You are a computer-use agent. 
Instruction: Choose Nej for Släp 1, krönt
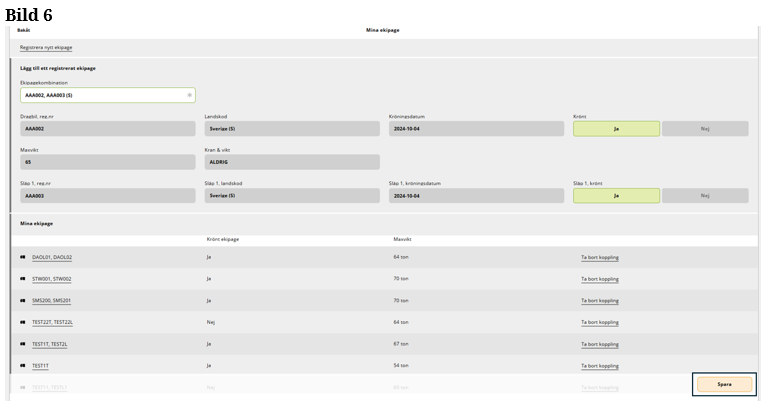[704, 196]
